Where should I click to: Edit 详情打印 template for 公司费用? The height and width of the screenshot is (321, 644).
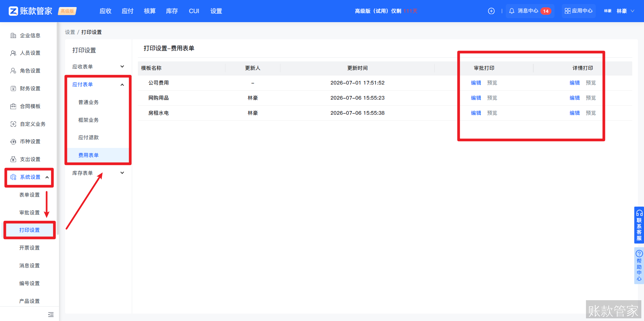[x=575, y=83]
